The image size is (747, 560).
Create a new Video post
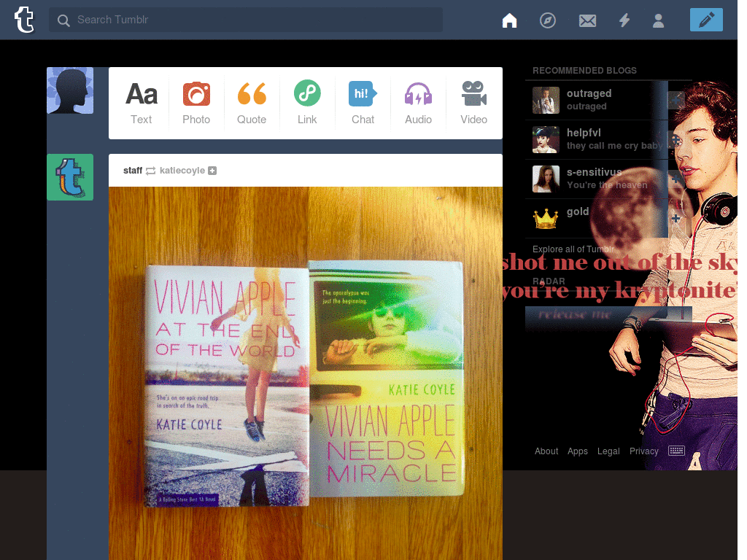pyautogui.click(x=473, y=103)
